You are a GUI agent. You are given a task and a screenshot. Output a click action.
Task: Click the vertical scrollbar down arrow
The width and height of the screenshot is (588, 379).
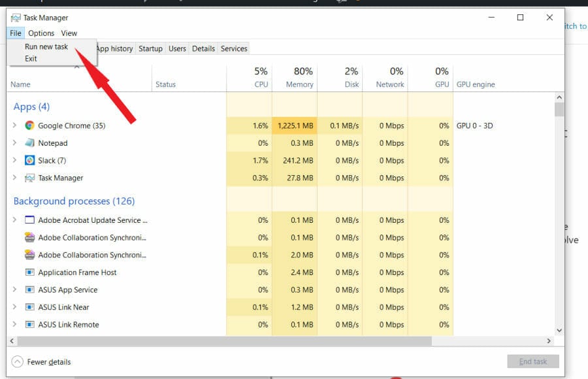pos(559,331)
